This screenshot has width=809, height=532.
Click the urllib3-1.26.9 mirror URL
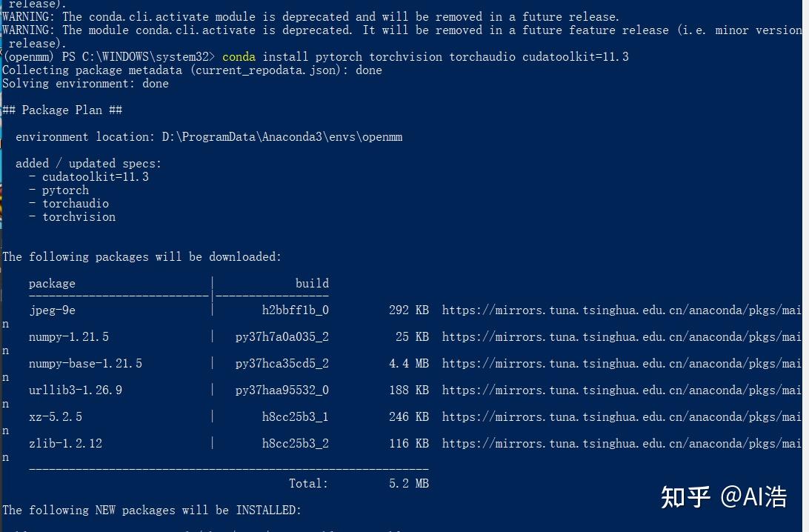621,390
